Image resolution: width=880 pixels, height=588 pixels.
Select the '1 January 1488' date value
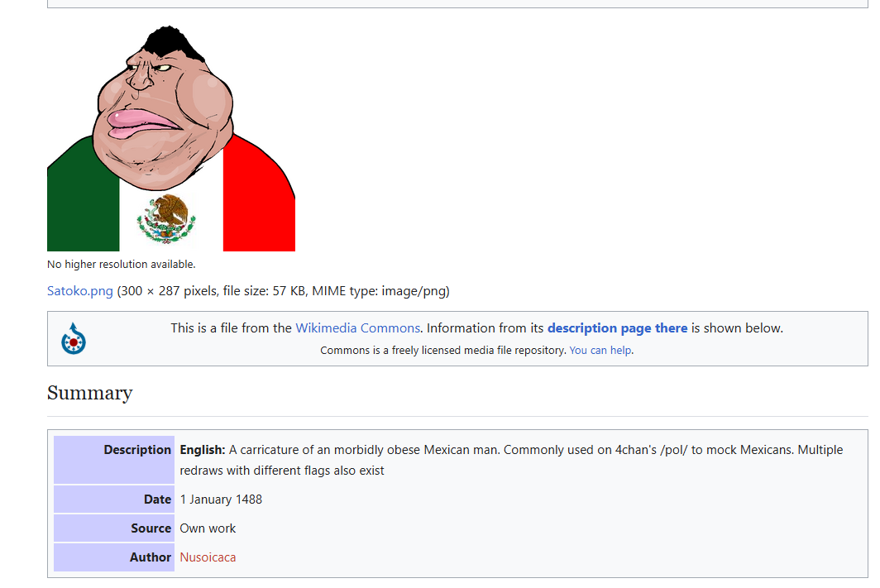tap(221, 500)
